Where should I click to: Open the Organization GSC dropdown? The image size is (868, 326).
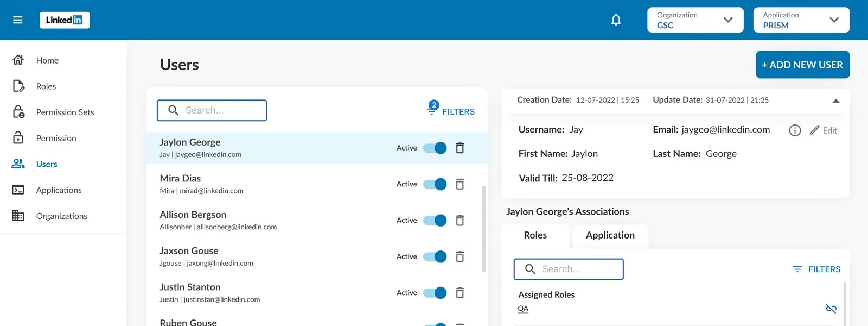[695, 20]
